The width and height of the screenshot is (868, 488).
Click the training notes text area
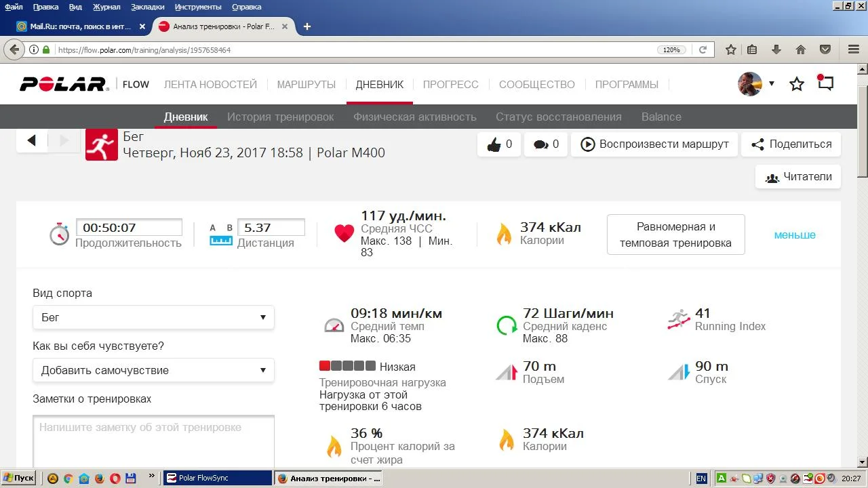pos(153,441)
